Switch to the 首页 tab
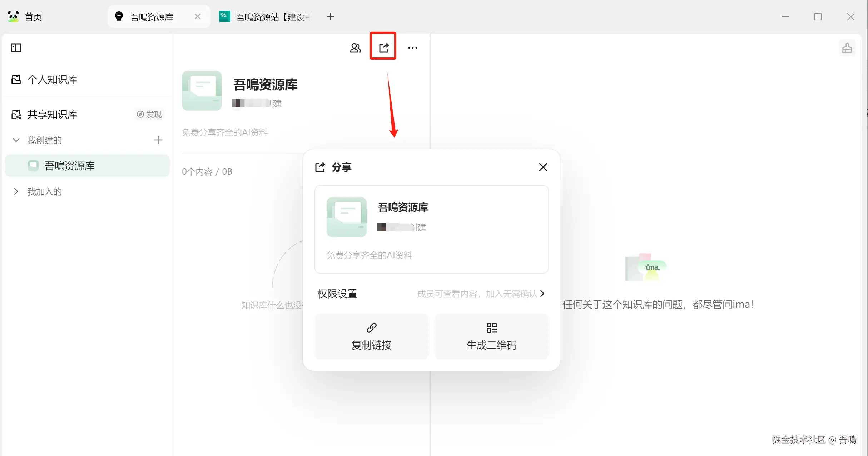 coord(33,17)
